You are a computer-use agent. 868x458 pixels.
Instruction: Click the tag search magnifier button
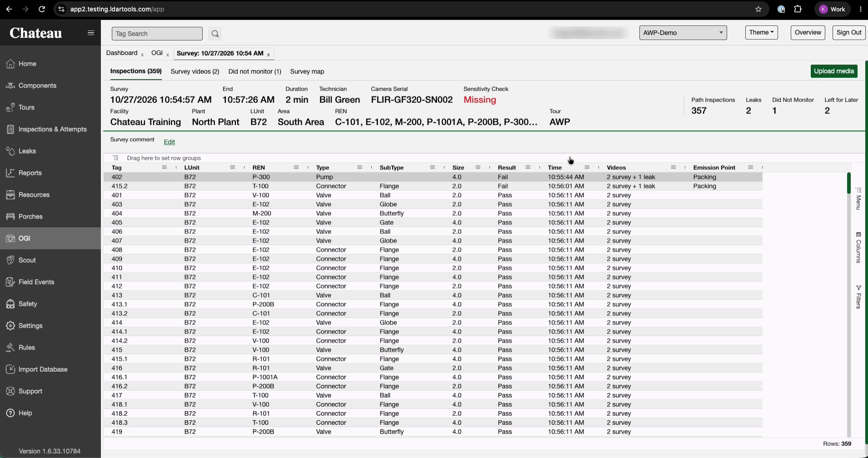click(215, 34)
